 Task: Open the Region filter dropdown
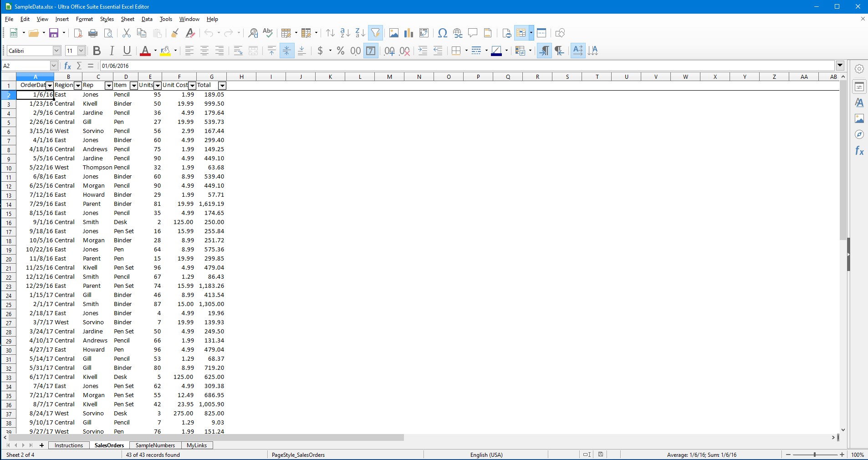point(78,86)
